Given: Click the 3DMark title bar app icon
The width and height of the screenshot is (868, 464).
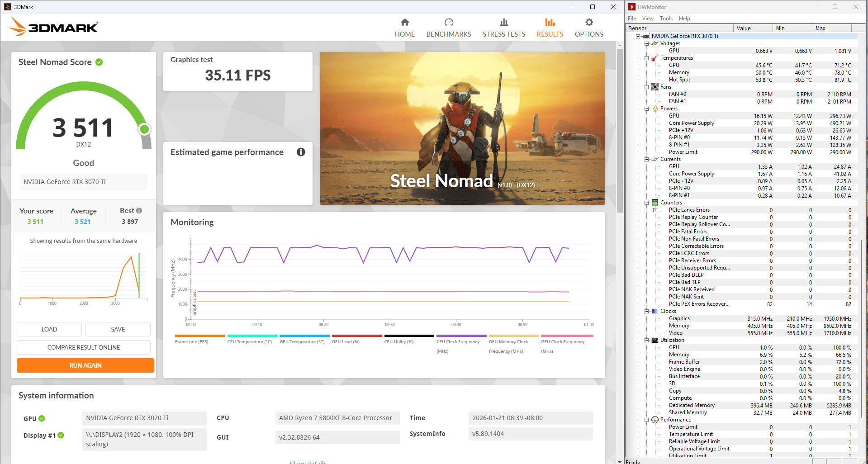Looking at the screenshot, I should (x=7, y=7).
